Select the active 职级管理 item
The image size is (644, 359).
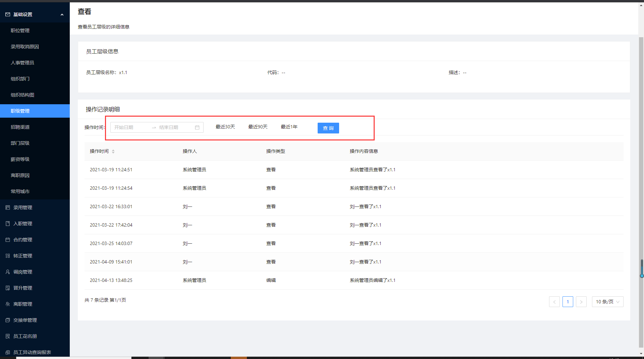35,111
